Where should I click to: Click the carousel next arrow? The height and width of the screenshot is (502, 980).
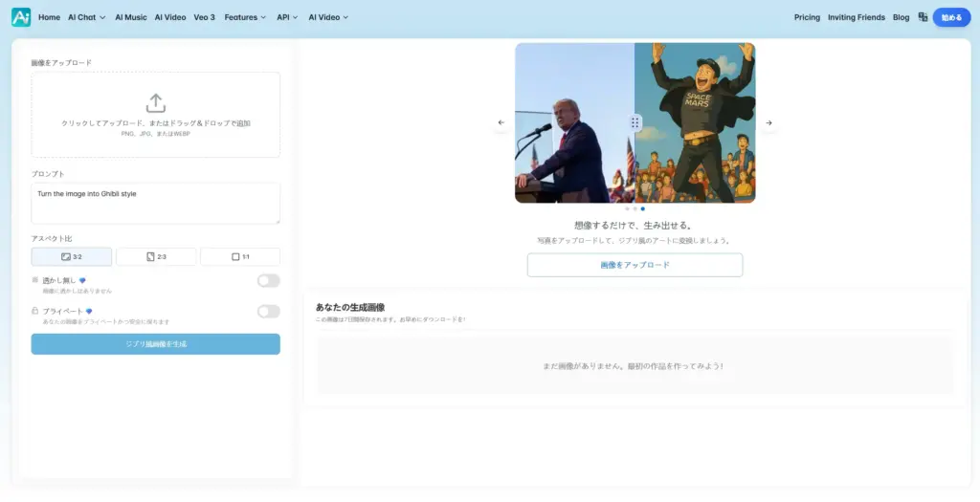(x=768, y=123)
